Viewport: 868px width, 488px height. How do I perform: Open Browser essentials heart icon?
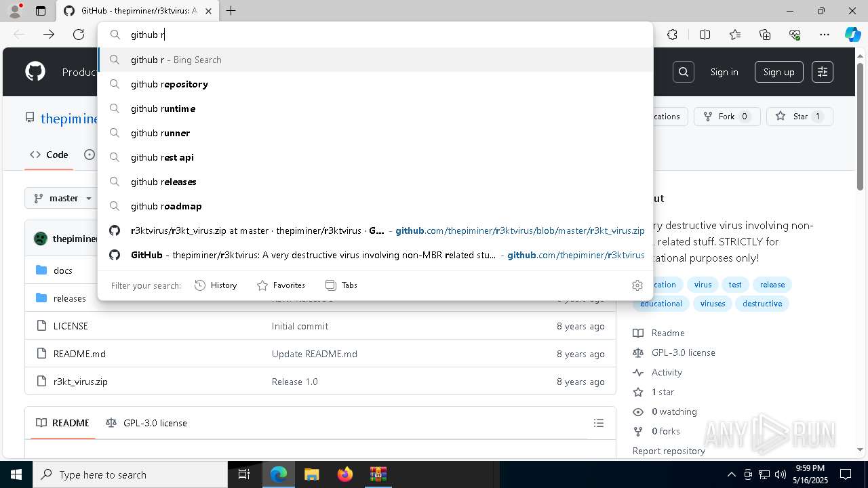pos(795,35)
